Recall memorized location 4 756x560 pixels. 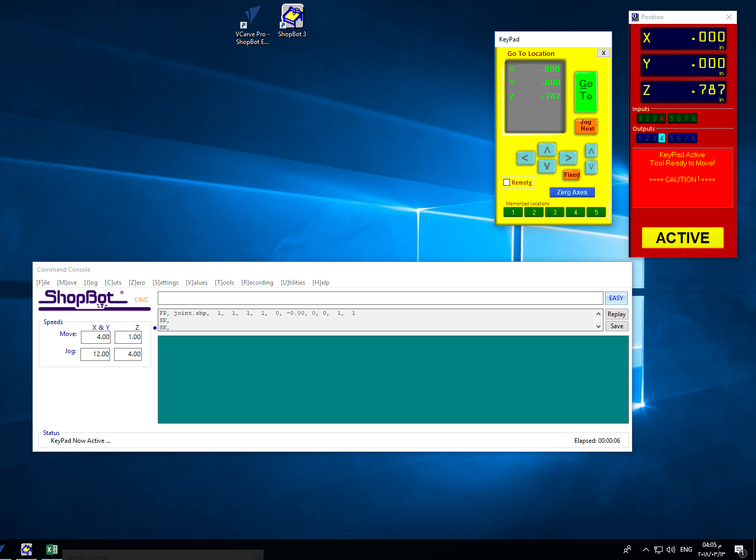575,212
